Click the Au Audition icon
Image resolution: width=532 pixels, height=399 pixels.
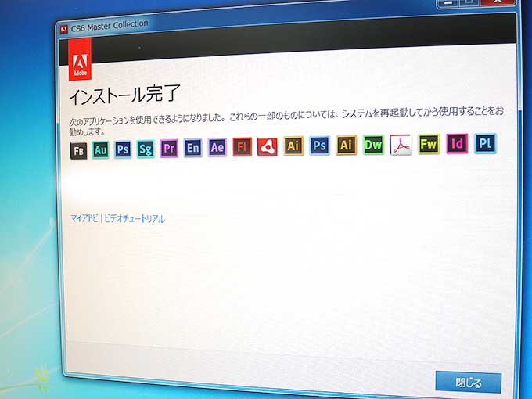click(100, 149)
